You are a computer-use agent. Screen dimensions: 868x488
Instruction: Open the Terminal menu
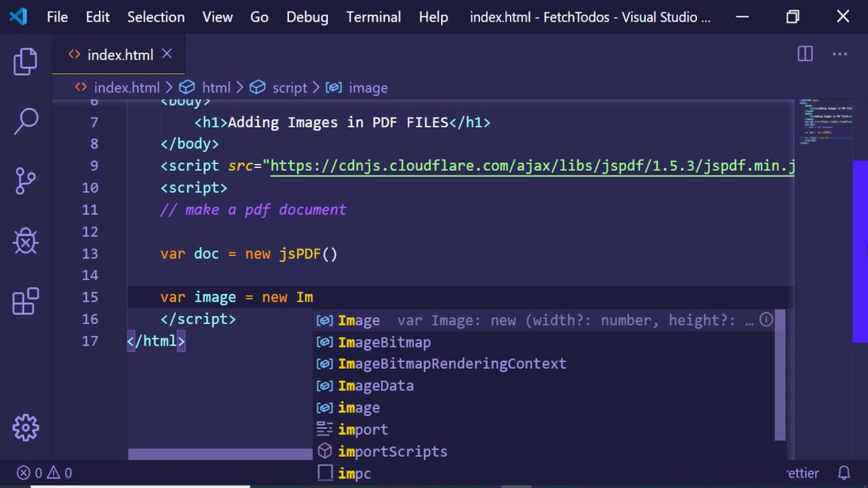point(373,17)
